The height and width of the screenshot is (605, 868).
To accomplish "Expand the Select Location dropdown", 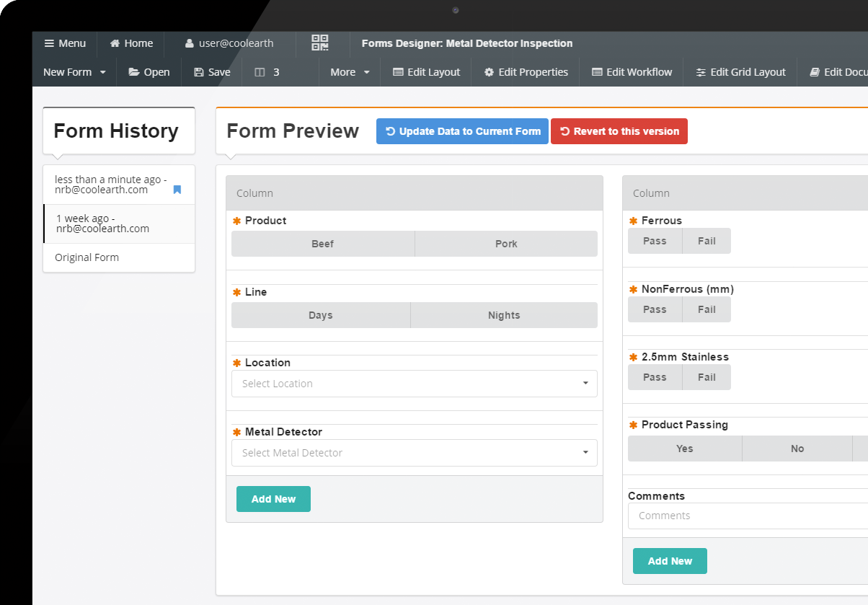I will click(414, 384).
